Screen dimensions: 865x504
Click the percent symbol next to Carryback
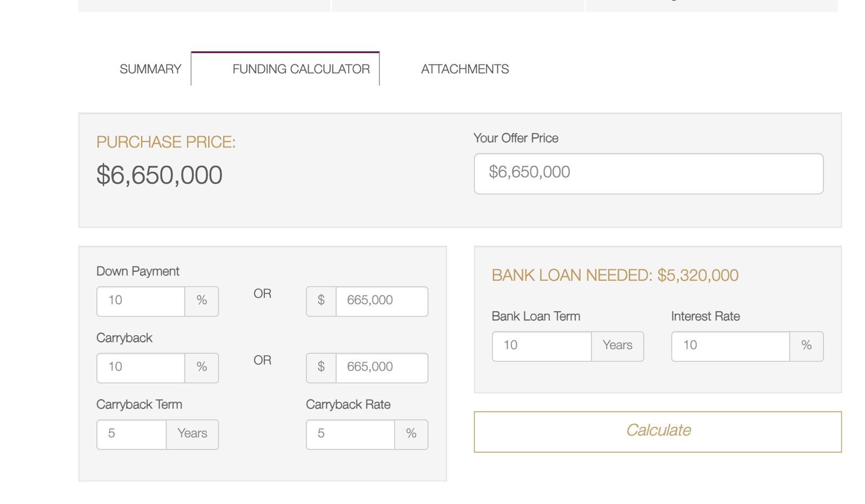click(x=202, y=367)
